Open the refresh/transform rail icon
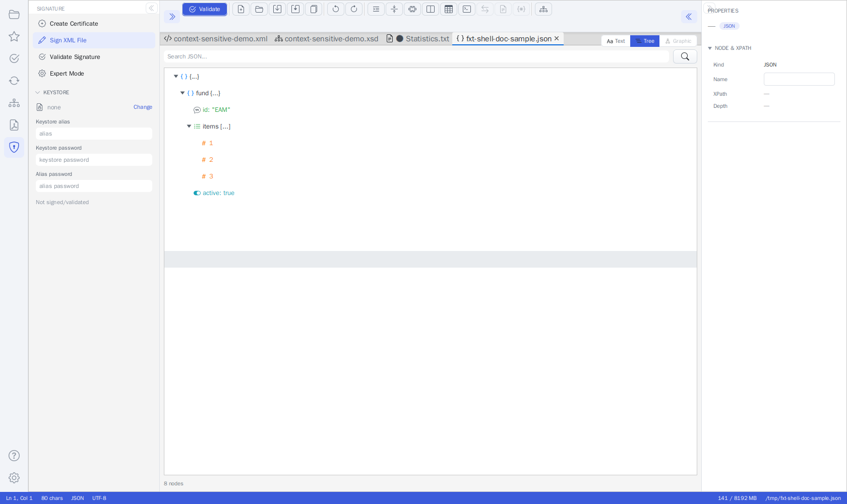Image resolution: width=847 pixels, height=504 pixels. 14,81
